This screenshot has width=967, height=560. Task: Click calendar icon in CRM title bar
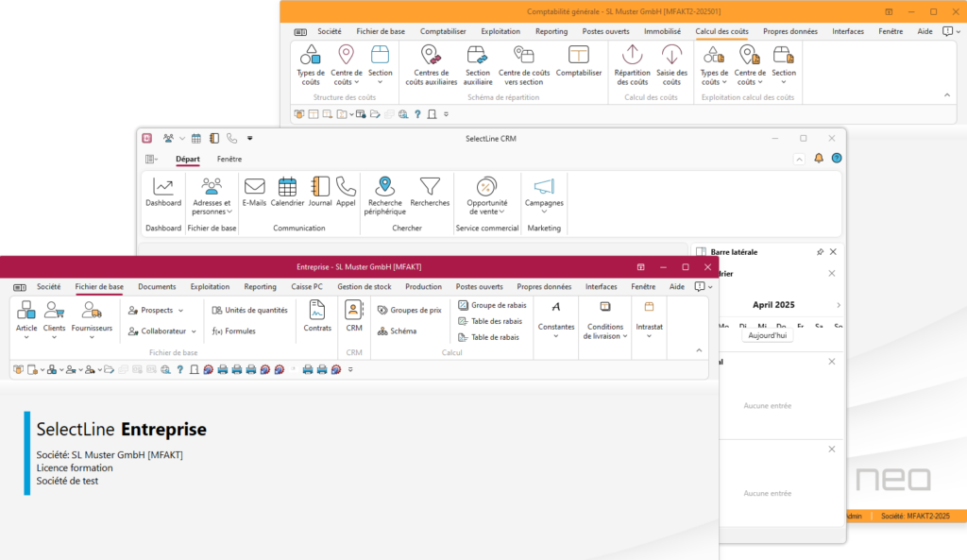pyautogui.click(x=196, y=138)
